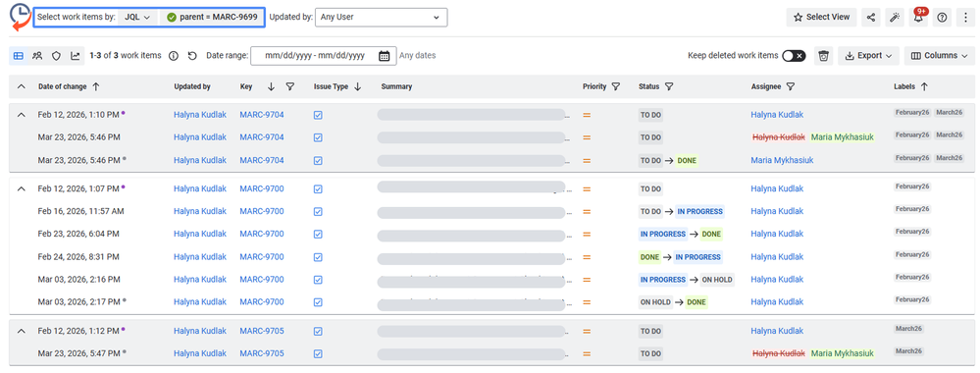Viewport: 980px width, 373px height.
Task: Collapse all groups via header chevron
Action: (22, 87)
